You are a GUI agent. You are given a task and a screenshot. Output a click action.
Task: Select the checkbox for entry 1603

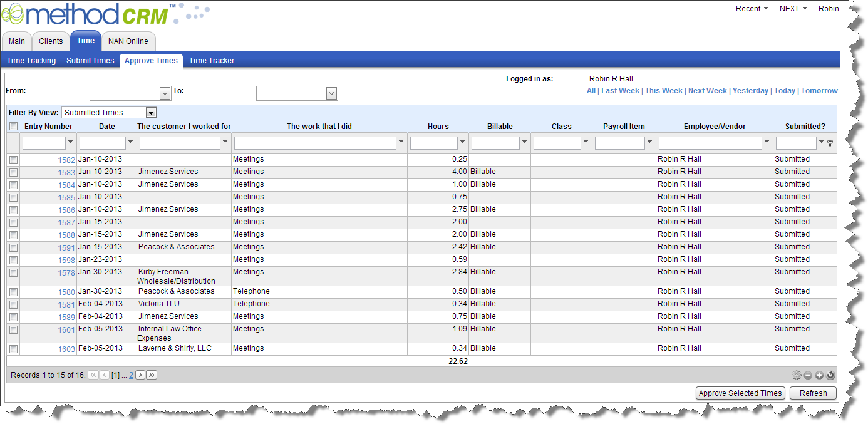[14, 349]
